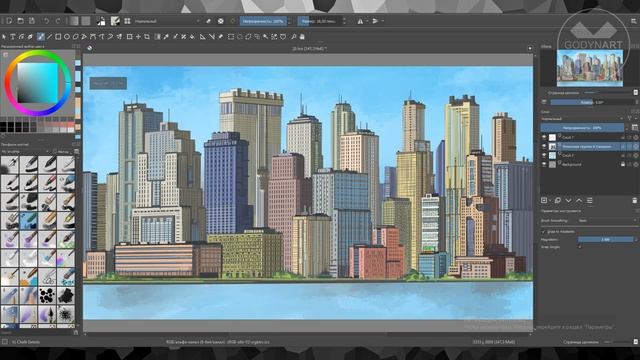This screenshot has height=360, width=640.
Task: Toggle eraser mode in the top toolbar
Action: click(x=209, y=21)
